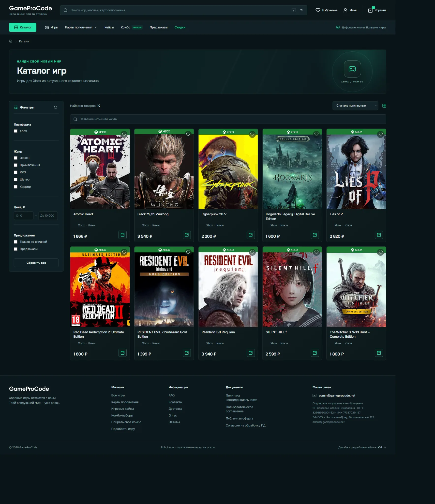Open Избранное favorites in header
This screenshot has height=504, width=435.
click(326, 10)
